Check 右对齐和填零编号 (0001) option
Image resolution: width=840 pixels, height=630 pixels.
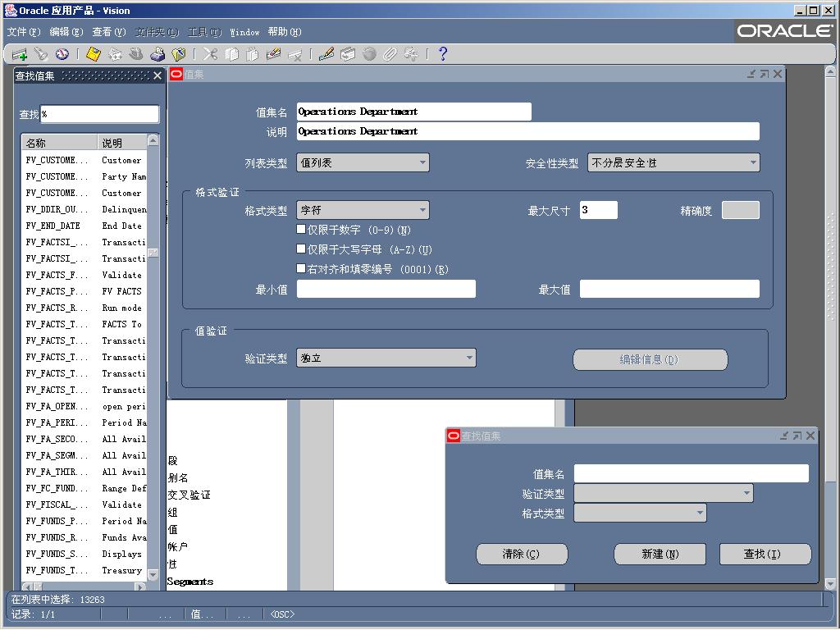(301, 268)
